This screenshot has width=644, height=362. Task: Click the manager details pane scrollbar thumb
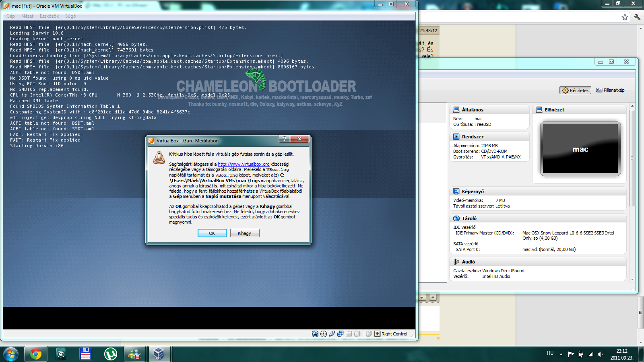(632, 158)
